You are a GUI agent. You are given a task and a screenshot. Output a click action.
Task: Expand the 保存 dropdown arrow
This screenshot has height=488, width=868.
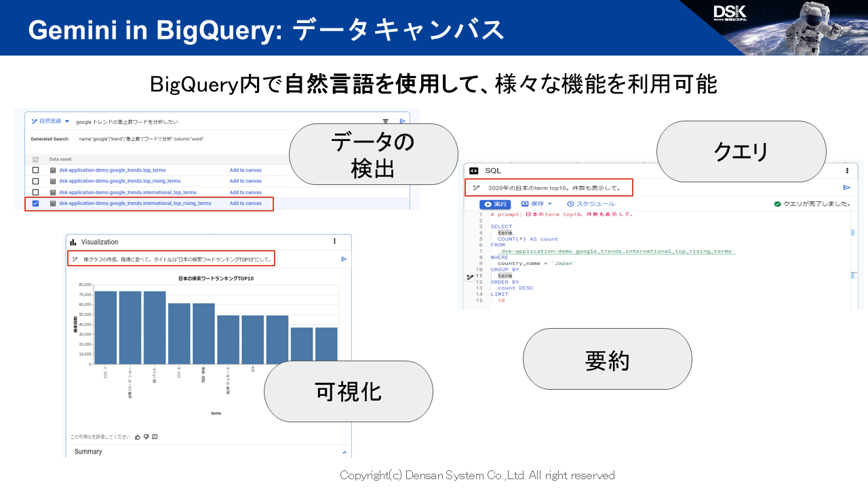(550, 204)
